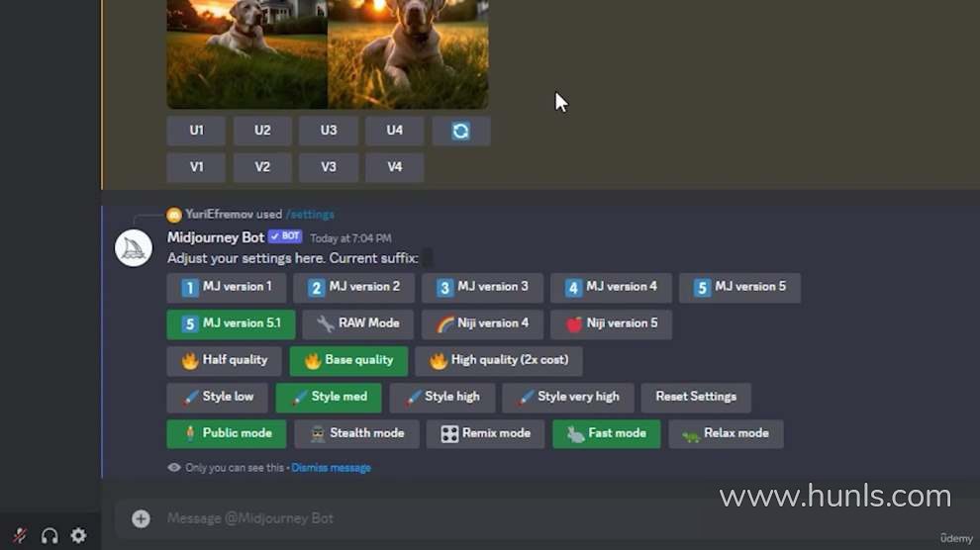Upscale image with U3 button
This screenshot has width=980, height=550.
click(x=328, y=132)
